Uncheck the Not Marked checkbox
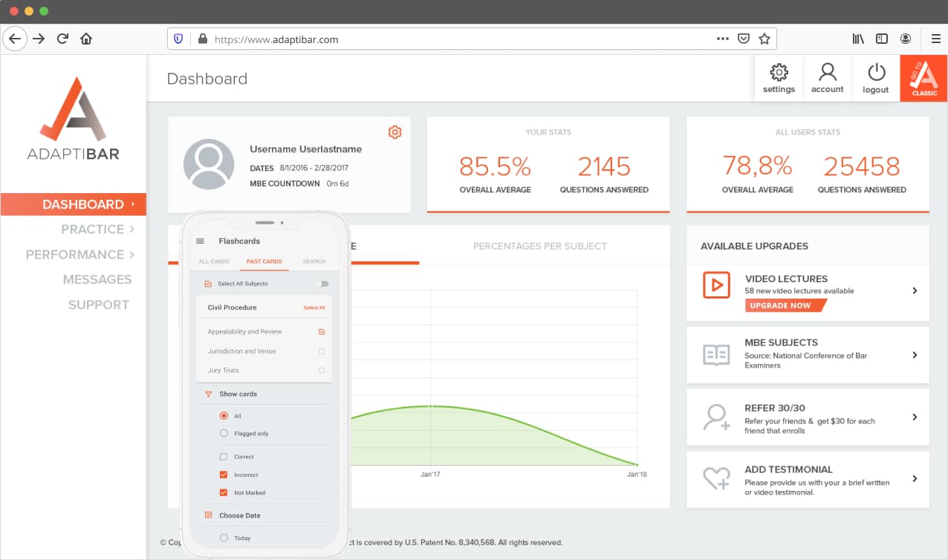This screenshot has width=948, height=560. (x=224, y=492)
